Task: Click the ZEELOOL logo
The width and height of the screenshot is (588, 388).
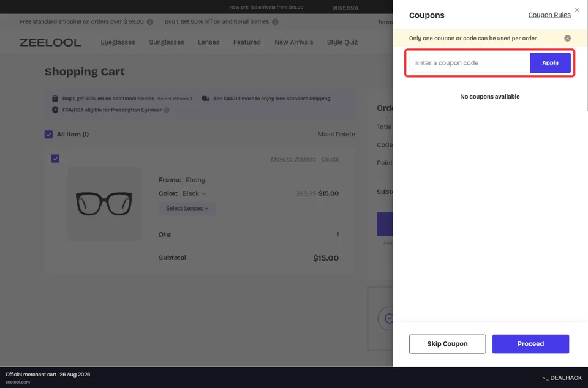Action: point(50,42)
